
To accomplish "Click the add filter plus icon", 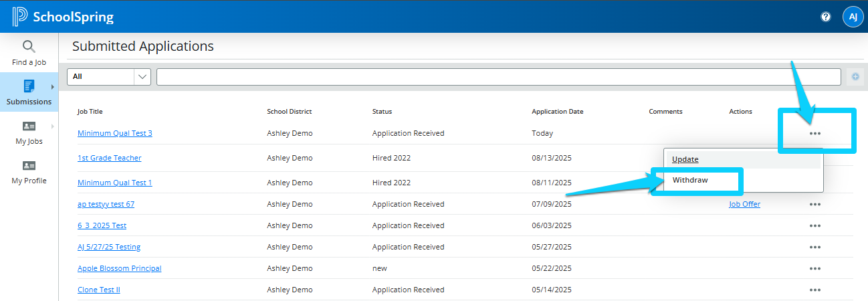I will [855, 77].
